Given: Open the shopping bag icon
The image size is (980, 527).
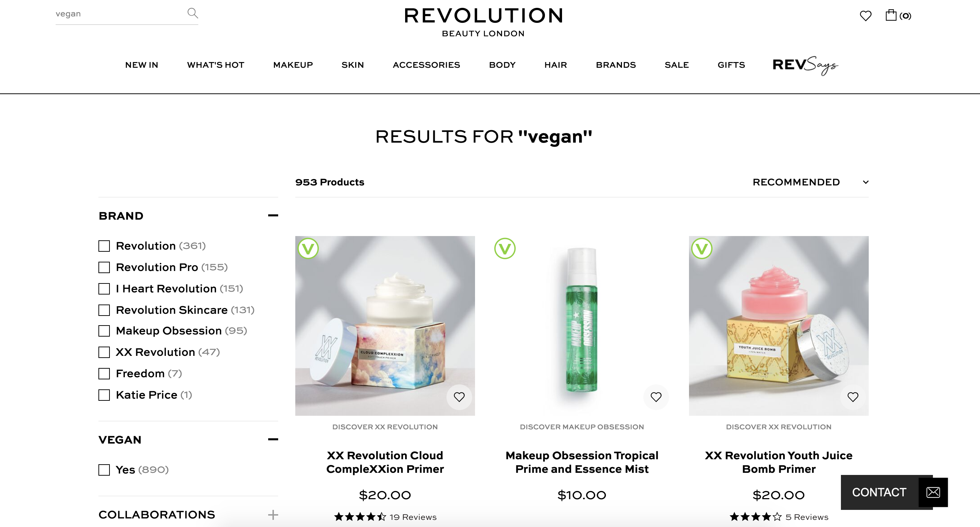Looking at the screenshot, I should click(891, 15).
